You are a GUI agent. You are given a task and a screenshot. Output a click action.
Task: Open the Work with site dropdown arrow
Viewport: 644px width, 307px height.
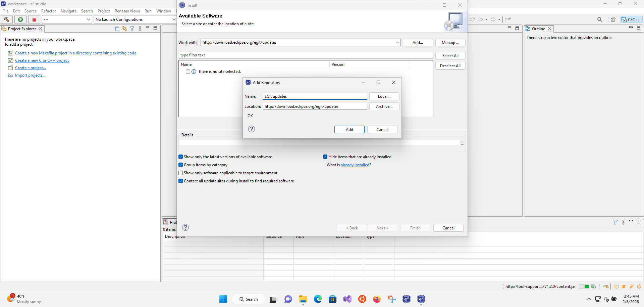(x=397, y=43)
